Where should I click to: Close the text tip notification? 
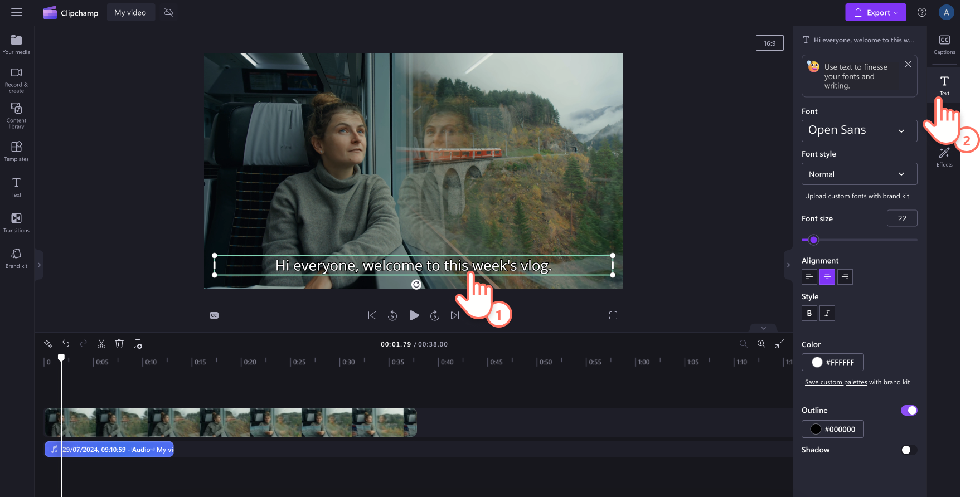(x=908, y=64)
